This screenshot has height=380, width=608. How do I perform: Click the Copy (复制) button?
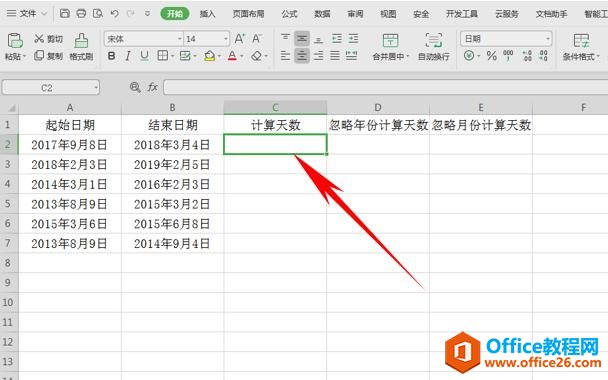click(48, 56)
